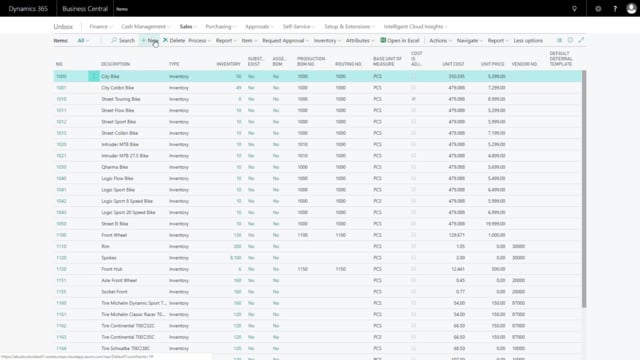Click the vertical scrollbar of the item list
Image resolution: width=640 pixels, height=360 pixels.
click(x=584, y=189)
